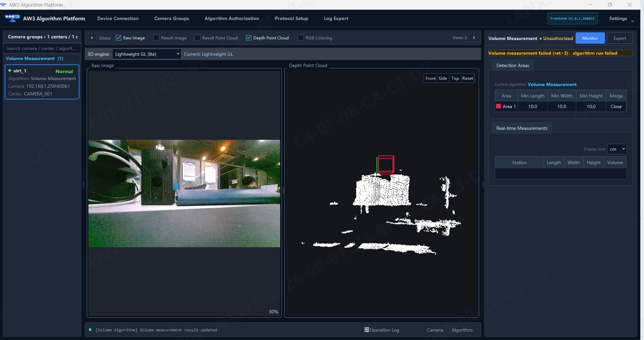644x340 pixels.
Task: Click the AW3 Algorithm Platform logo icon
Action: [x=12, y=18]
